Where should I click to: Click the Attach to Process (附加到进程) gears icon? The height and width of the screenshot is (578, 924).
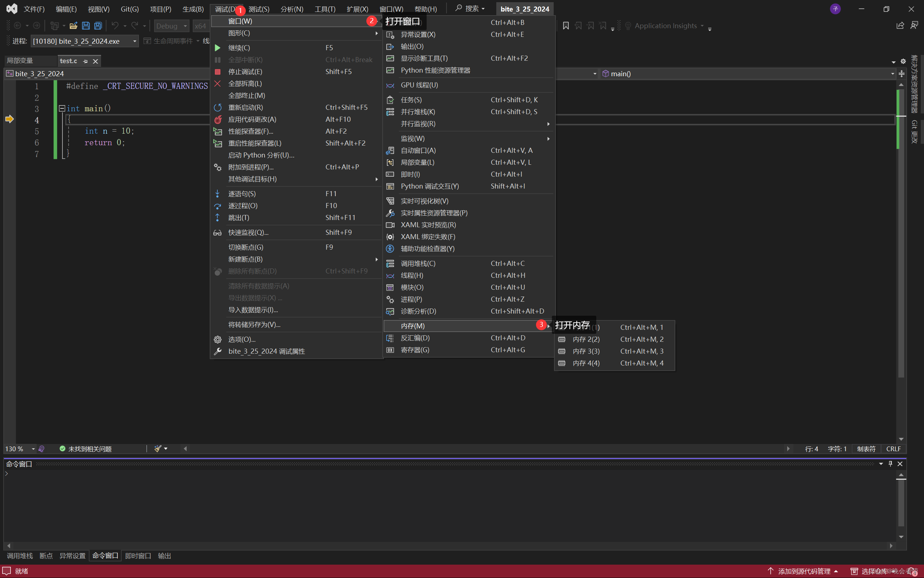[x=217, y=167]
